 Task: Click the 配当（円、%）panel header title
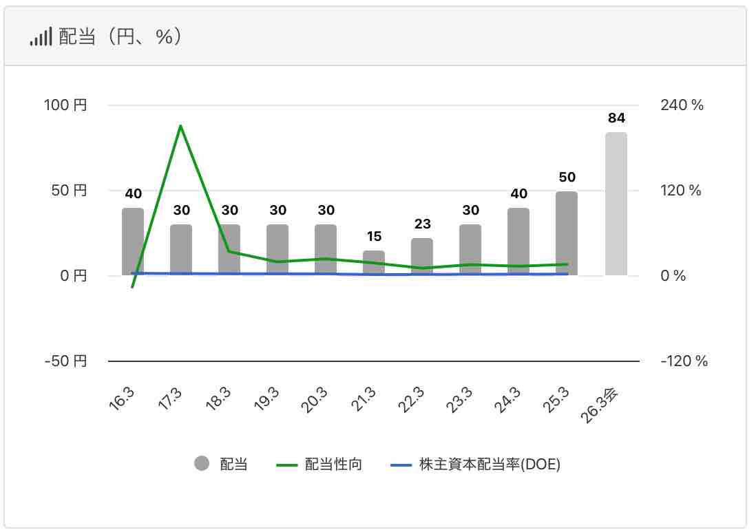click(x=120, y=37)
